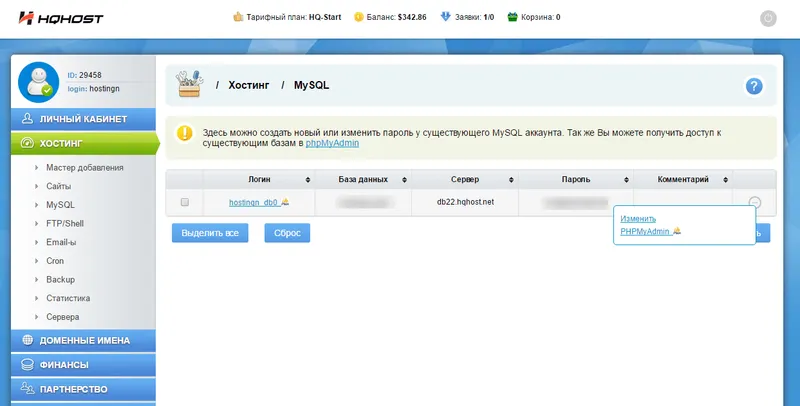Click ID: 29458 text
Viewport: 800px width, 406px height.
tap(85, 75)
